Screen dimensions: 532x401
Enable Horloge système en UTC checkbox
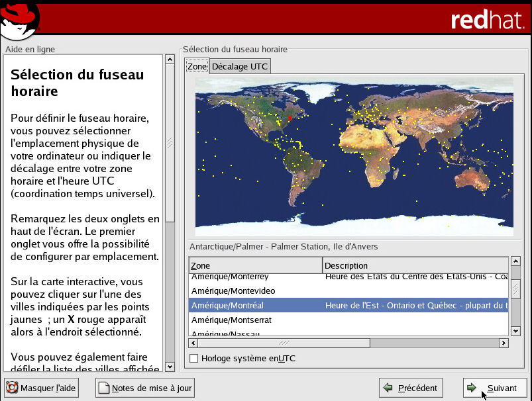(x=194, y=359)
